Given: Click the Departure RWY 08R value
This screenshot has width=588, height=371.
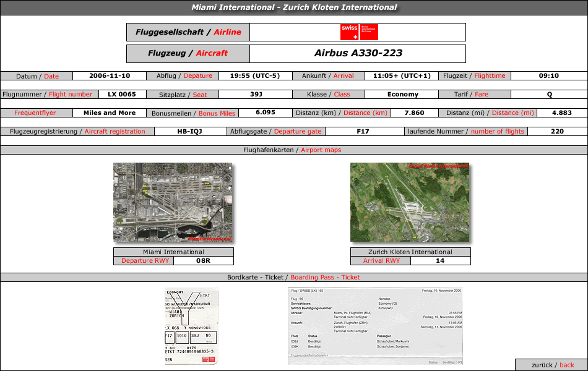Looking at the screenshot, I should [x=203, y=261].
